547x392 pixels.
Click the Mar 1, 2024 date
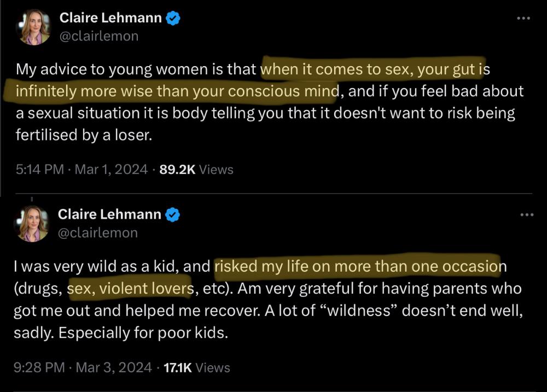[111, 170]
